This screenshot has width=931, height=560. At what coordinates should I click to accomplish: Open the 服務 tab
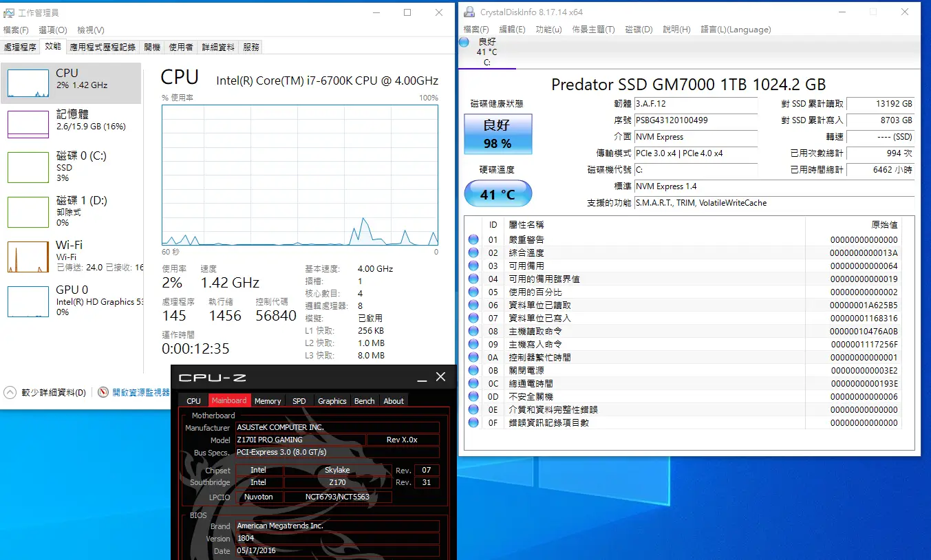tap(251, 47)
